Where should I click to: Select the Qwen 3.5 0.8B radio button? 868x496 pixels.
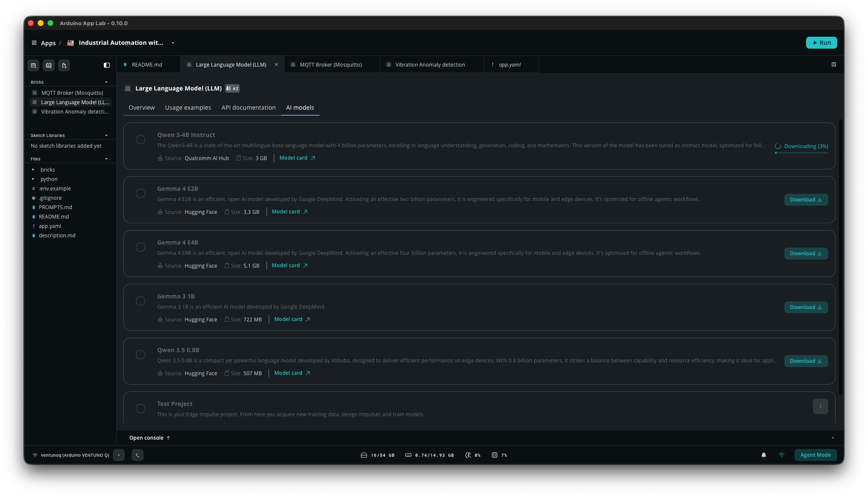[141, 355]
